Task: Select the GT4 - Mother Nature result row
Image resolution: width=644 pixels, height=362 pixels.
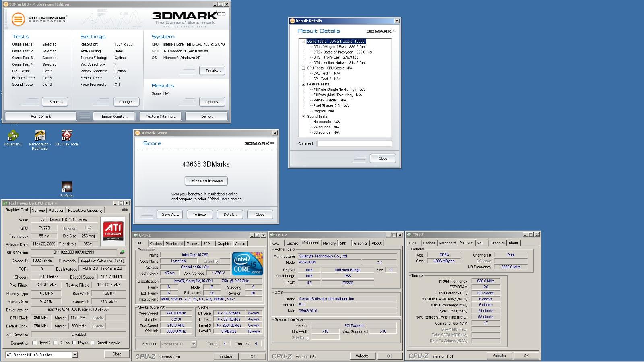Action: 339,63
